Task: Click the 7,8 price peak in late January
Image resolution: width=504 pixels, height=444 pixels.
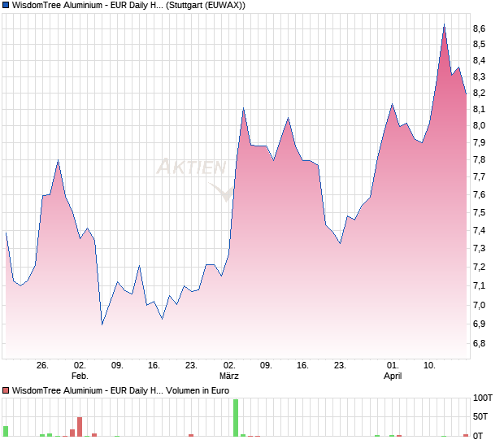Action: tap(58, 160)
